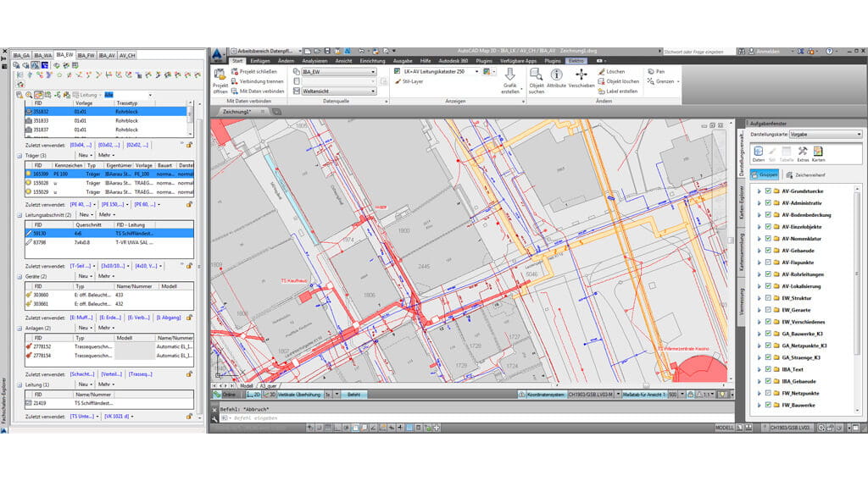The image size is (868, 481).
Task: Switch to the IBA_WA tab
Action: pyautogui.click(x=43, y=55)
